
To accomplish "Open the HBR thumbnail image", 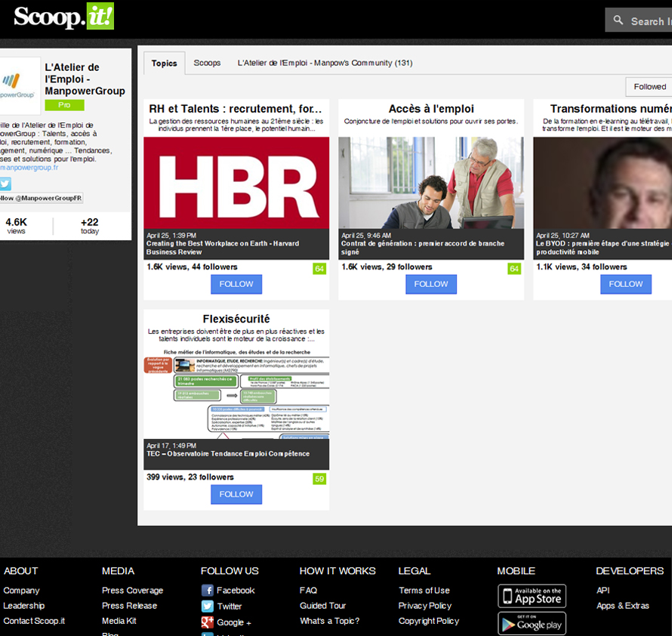I will coord(236,183).
